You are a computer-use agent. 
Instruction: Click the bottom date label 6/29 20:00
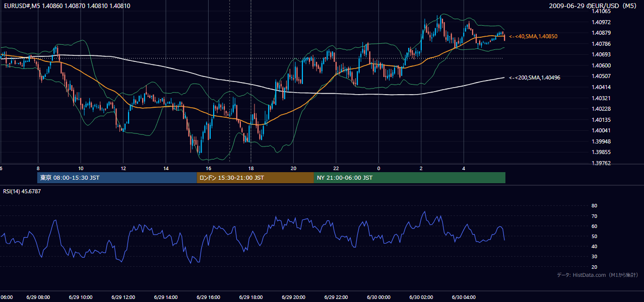click(x=293, y=297)
